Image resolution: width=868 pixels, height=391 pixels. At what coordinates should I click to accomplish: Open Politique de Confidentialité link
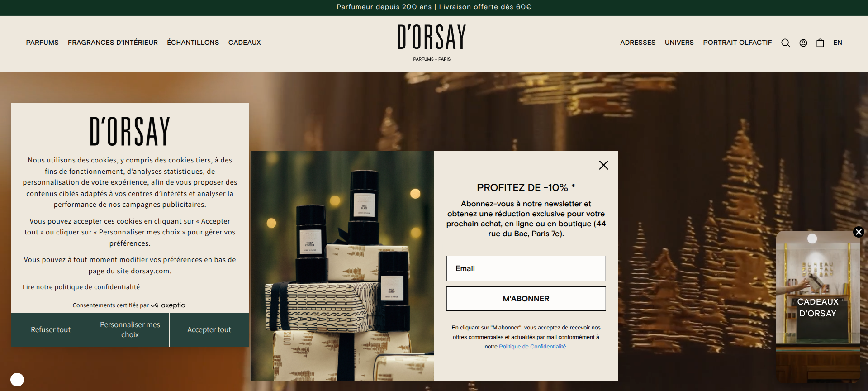point(533,347)
